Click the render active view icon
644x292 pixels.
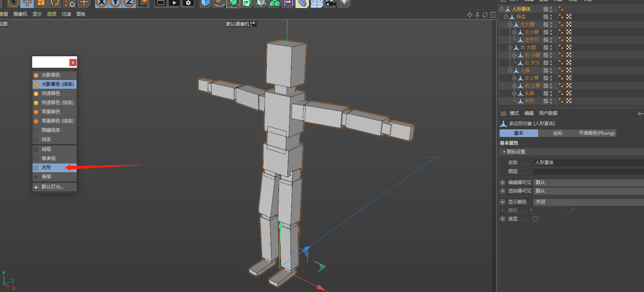click(x=161, y=3)
